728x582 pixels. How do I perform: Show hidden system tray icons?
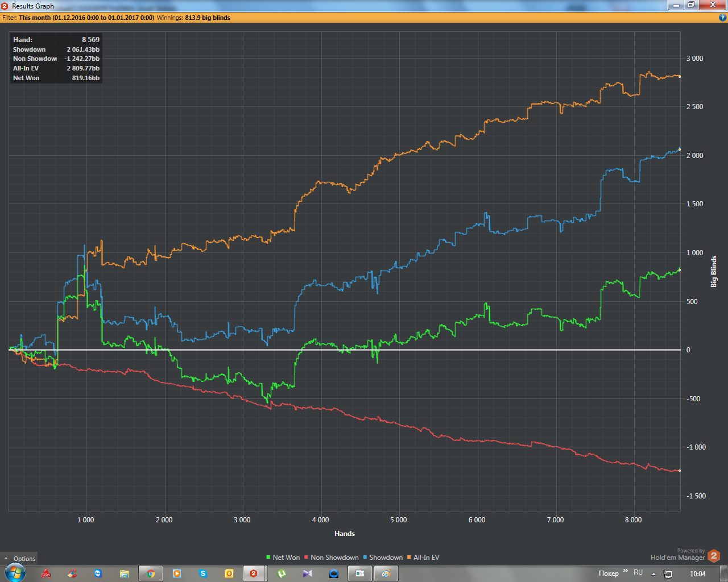pyautogui.click(x=653, y=574)
